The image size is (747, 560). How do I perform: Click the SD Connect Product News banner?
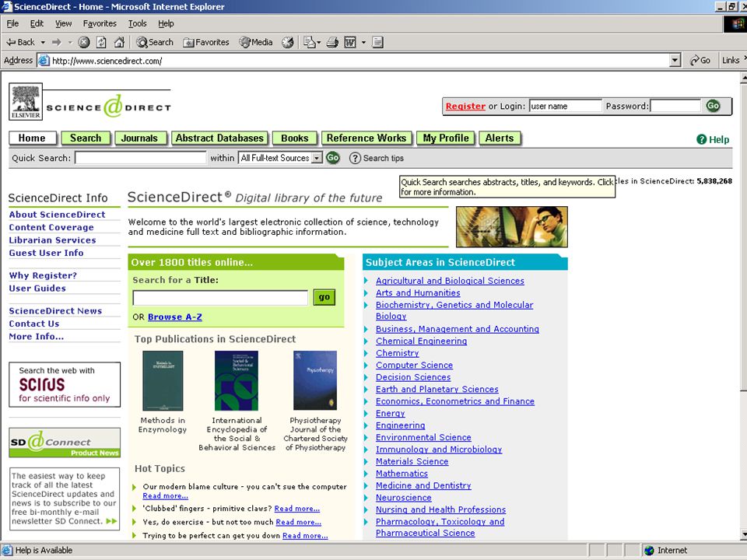[65, 443]
